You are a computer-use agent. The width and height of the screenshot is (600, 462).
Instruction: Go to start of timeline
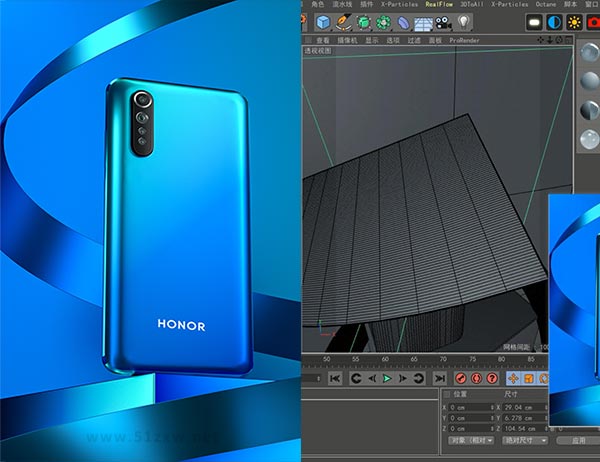tap(335, 379)
